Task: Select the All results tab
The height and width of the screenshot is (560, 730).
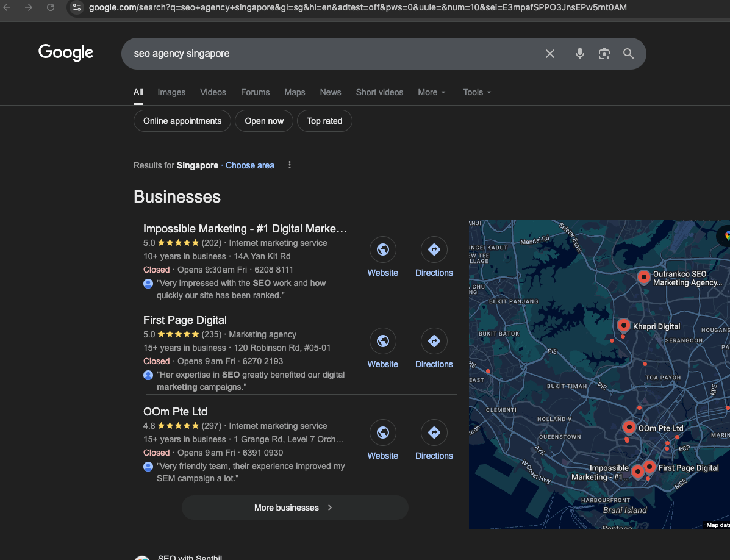Action: (138, 92)
